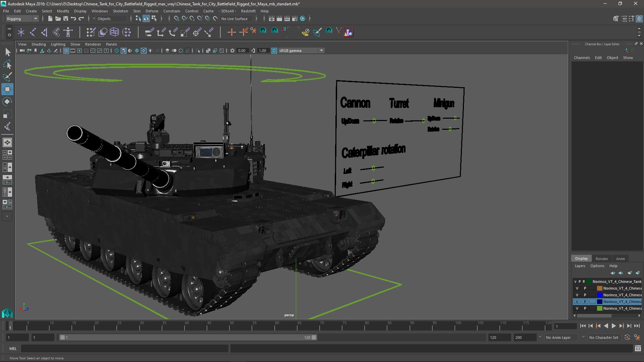Click the Set Key shelf icon
The image size is (644, 362).
point(231,32)
